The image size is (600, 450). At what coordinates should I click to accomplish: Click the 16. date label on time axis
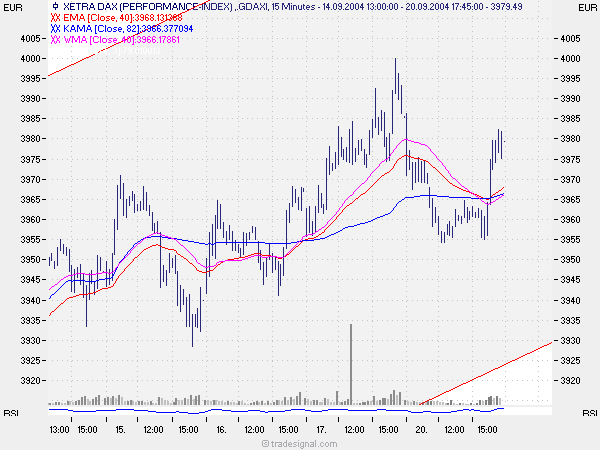pyautogui.click(x=221, y=430)
